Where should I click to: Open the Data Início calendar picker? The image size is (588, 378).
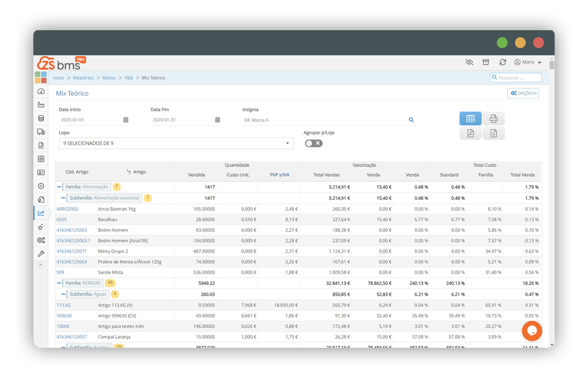tap(126, 120)
